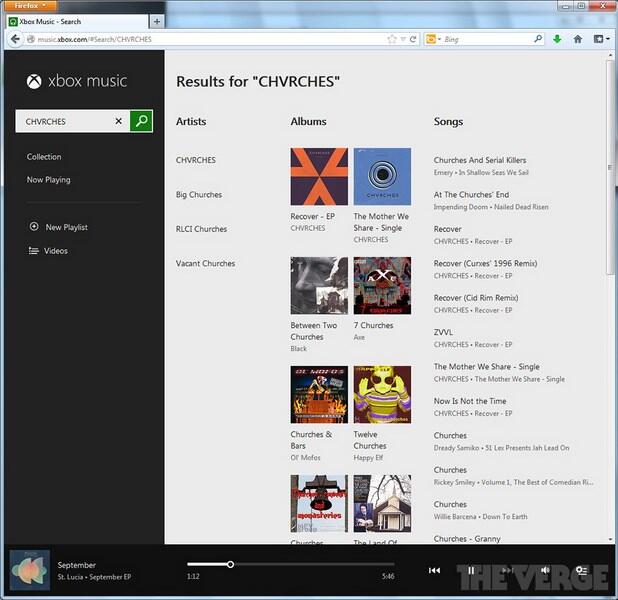The width and height of the screenshot is (618, 600).
Task: Click the Xbox logo in the sidebar
Action: [x=34, y=81]
